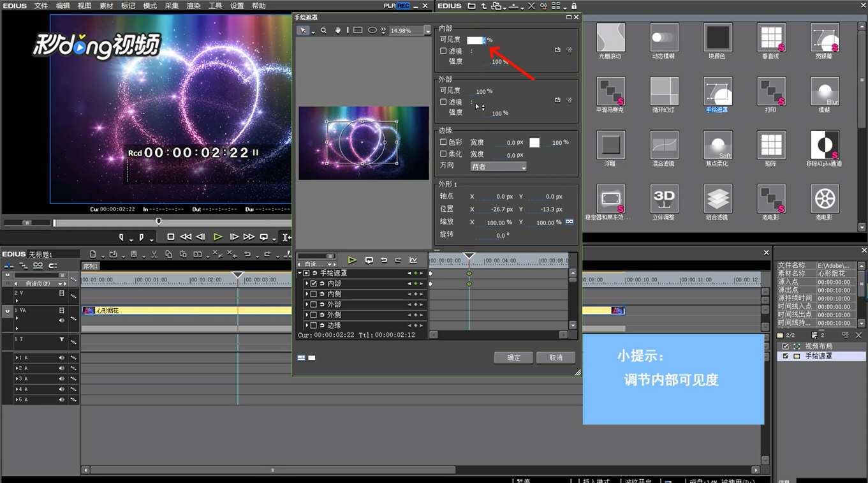Select the 平滑马赛克 effect icon
868x483 pixels.
tap(610, 91)
